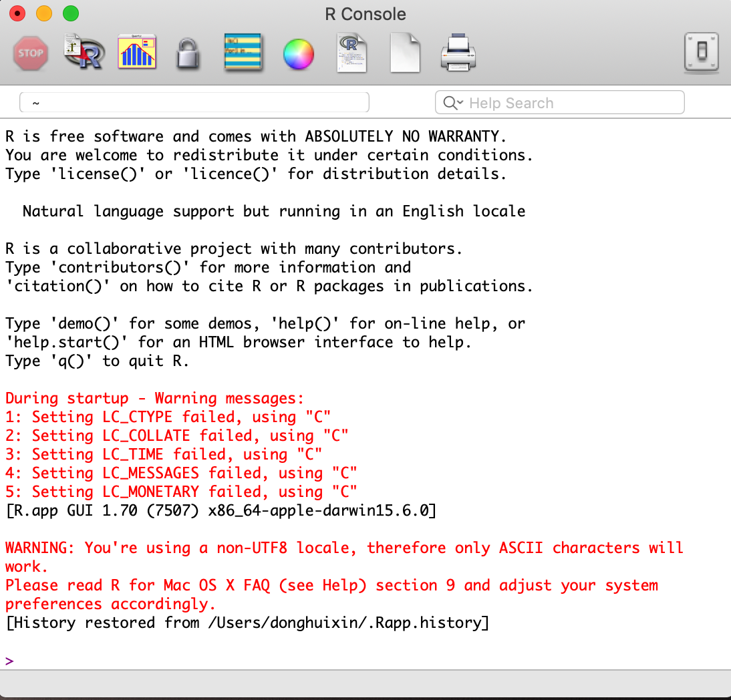Click the 'citation()' on how to cite line

pos(269,286)
